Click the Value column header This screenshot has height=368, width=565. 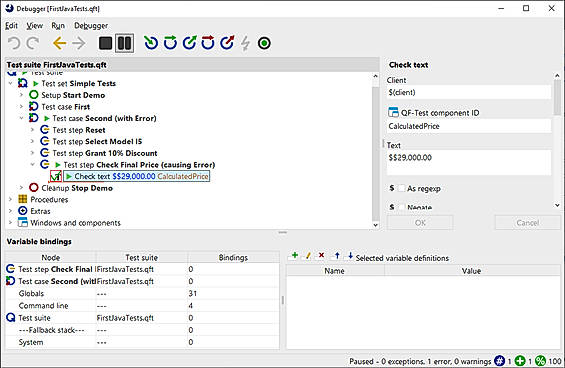(x=471, y=271)
